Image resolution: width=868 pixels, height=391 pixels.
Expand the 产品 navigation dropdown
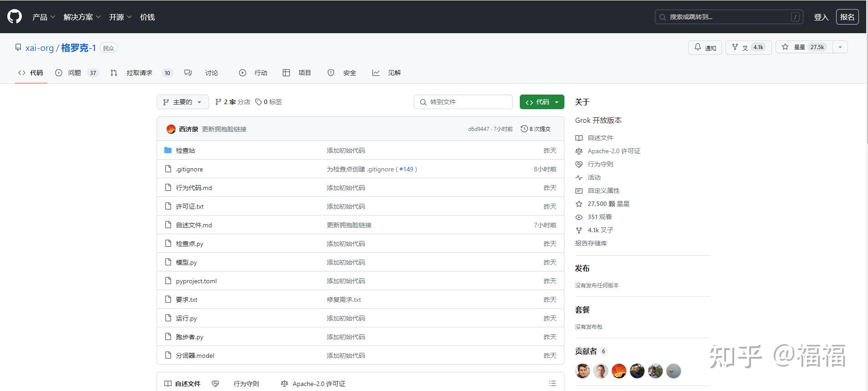tap(44, 17)
